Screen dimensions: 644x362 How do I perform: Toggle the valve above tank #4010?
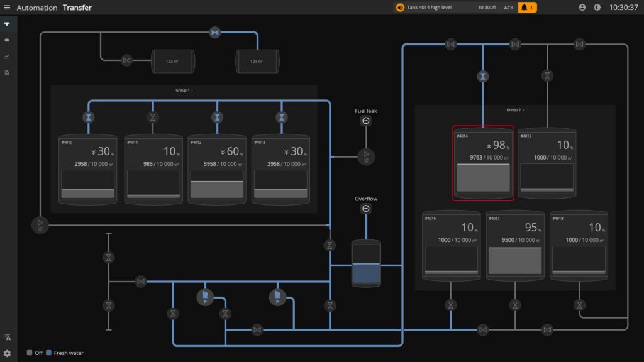point(88,118)
